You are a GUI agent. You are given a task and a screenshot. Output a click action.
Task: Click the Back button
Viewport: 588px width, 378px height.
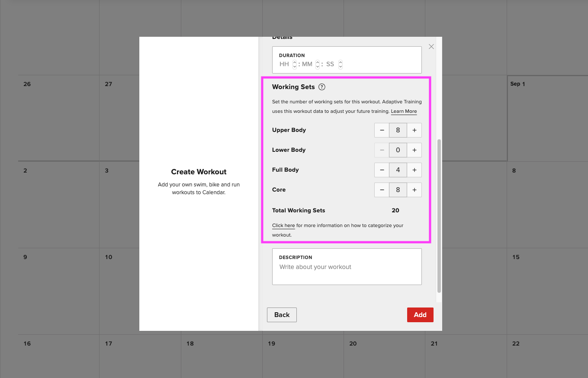pyautogui.click(x=282, y=314)
